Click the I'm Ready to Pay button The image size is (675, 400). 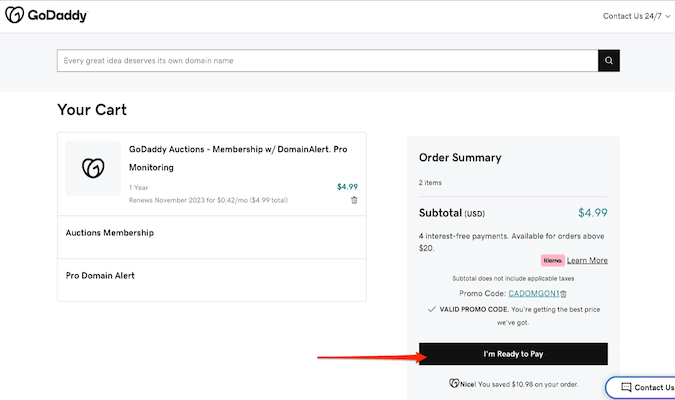point(513,354)
